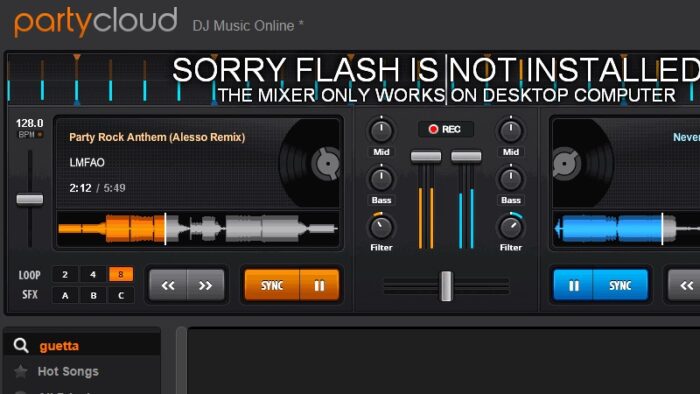Enable 2-beat loop on left deck
This screenshot has height=394, width=700.
[x=65, y=274]
